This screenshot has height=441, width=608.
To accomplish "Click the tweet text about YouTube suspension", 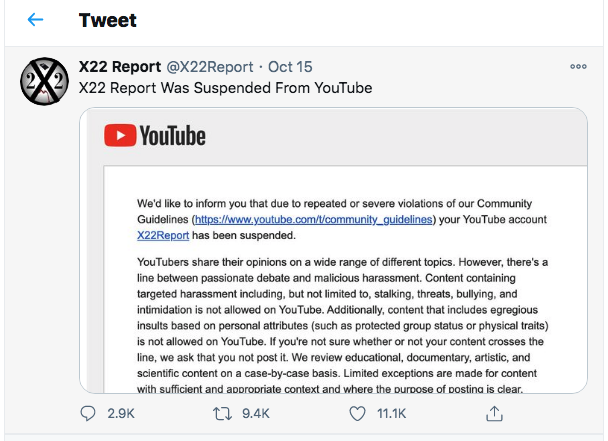I will [225, 88].
